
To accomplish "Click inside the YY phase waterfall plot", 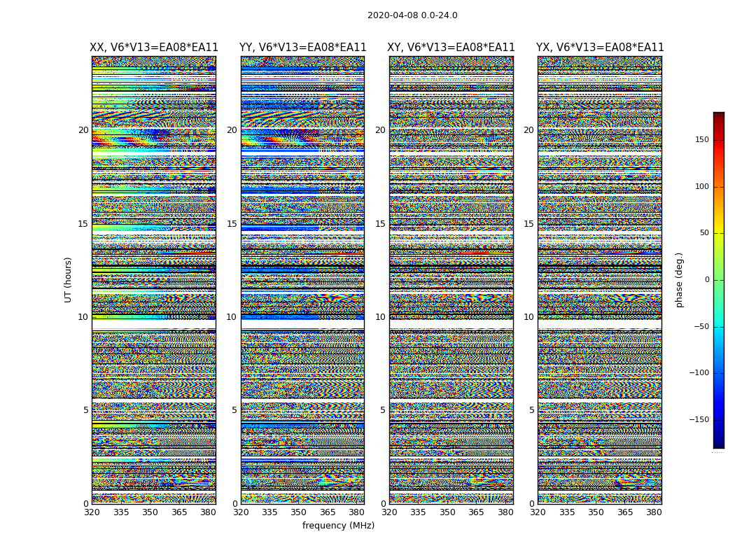I will pos(303,280).
